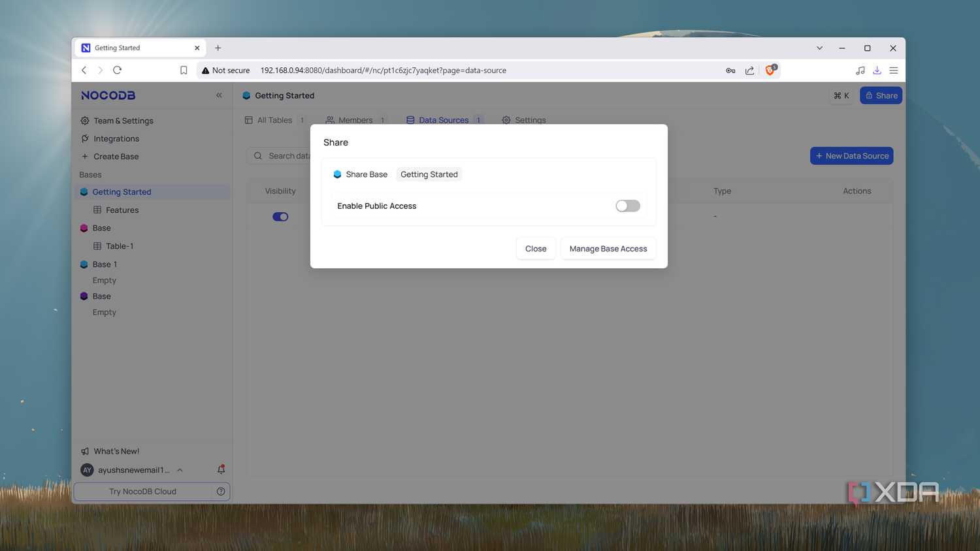
Task: Click the Integrations plug icon
Action: point(85,138)
